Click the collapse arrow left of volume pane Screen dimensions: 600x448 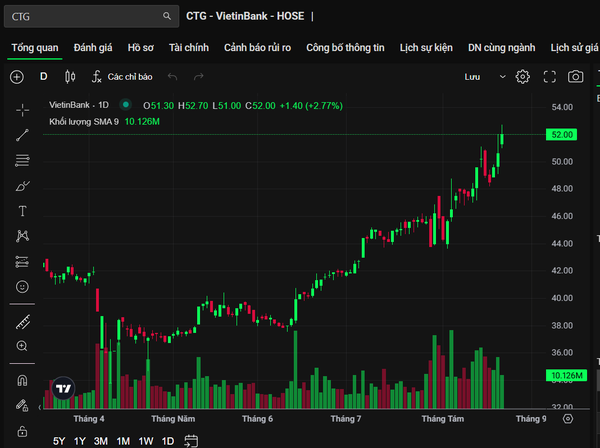click(x=40, y=407)
